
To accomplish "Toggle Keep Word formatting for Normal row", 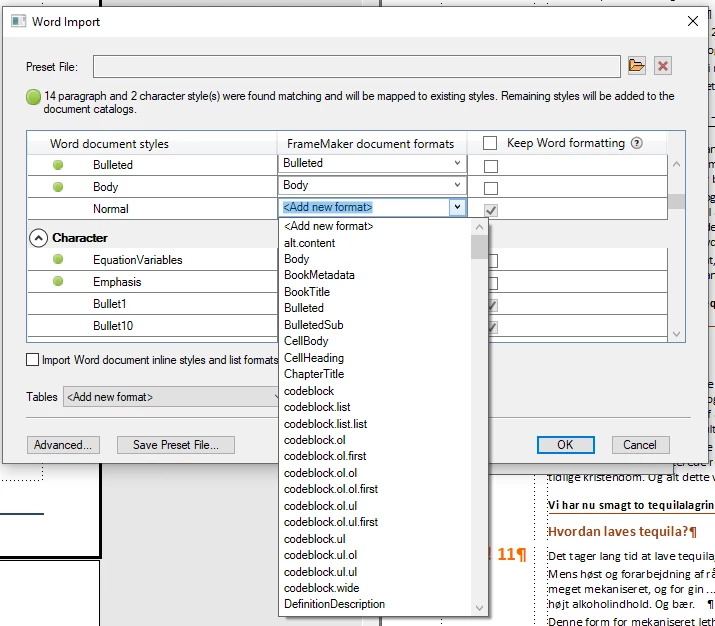I will click(491, 210).
